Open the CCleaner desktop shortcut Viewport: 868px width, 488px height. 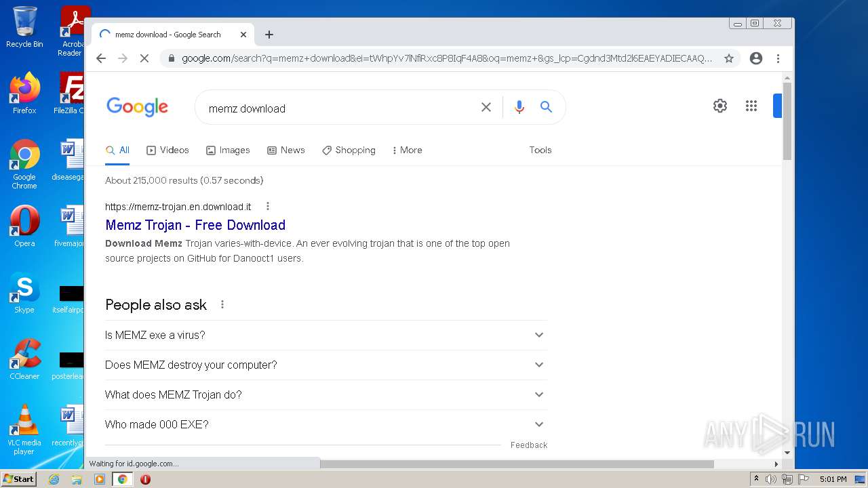pyautogui.click(x=24, y=359)
